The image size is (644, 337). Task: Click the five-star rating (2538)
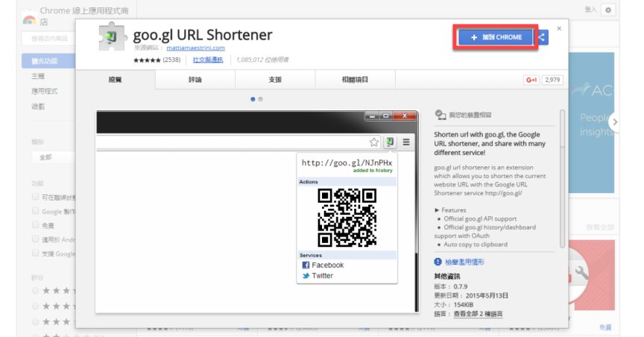coord(157,60)
